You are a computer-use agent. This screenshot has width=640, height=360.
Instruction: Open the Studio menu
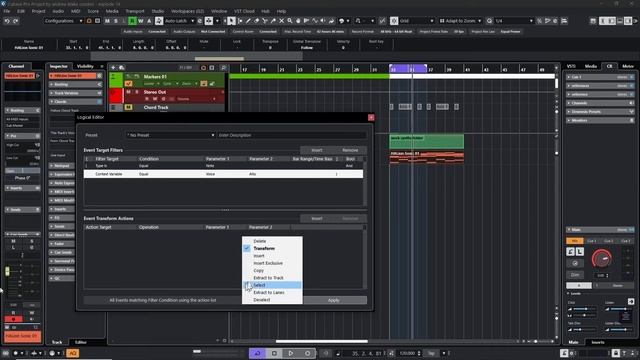158,11
